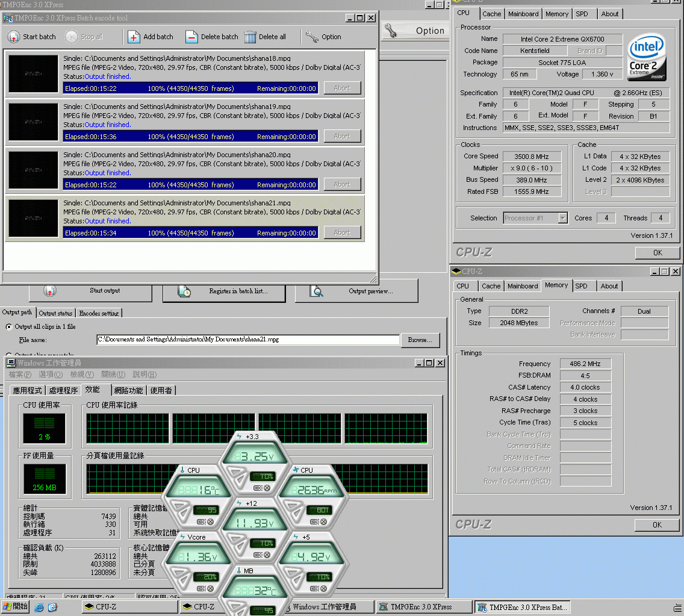This screenshot has height=616, width=684.
Task: Click the shana21.mpg progress bar
Action: coord(191,233)
